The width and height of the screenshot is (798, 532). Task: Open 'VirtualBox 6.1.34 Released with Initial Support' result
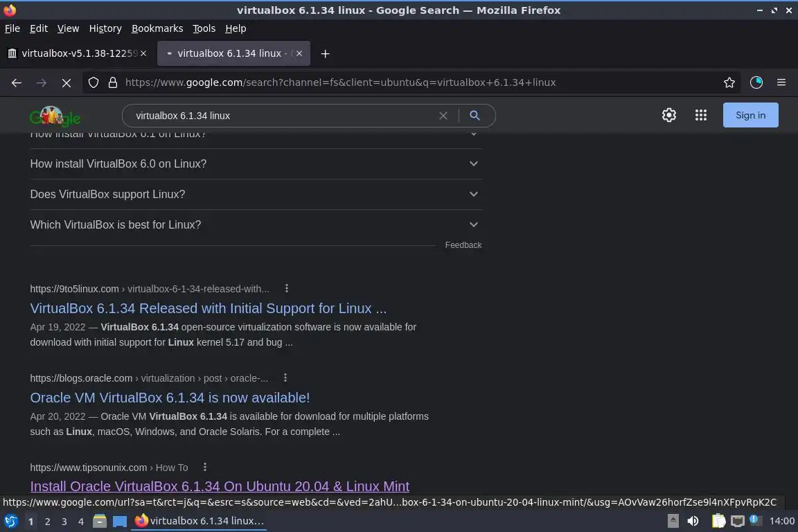[x=208, y=308]
